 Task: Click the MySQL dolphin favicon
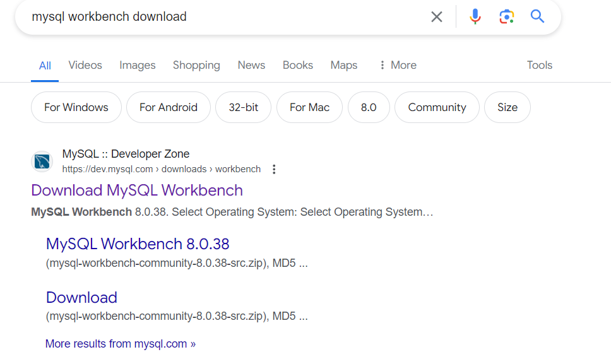tap(42, 161)
